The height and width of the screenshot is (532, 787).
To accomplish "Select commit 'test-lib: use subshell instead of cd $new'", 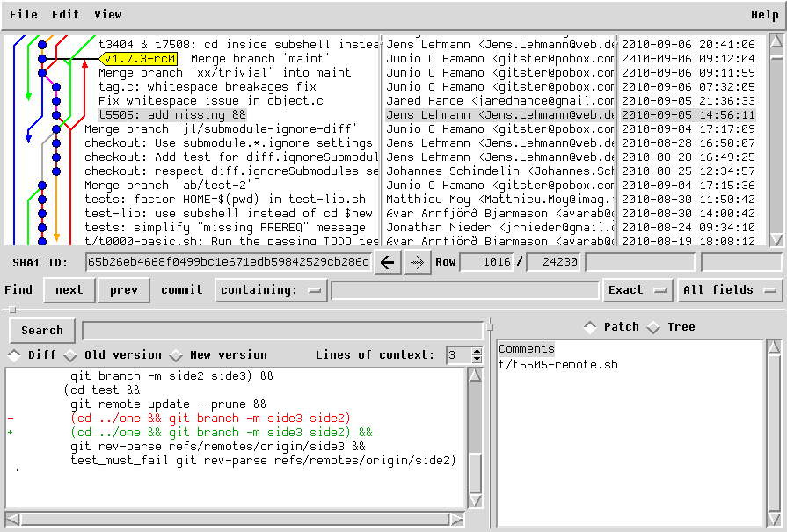I will (229, 214).
